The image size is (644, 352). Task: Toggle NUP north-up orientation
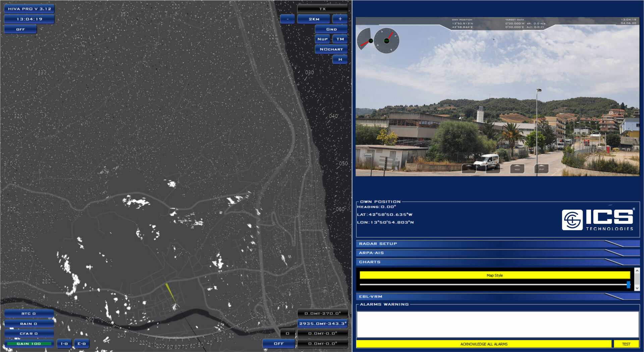(322, 39)
